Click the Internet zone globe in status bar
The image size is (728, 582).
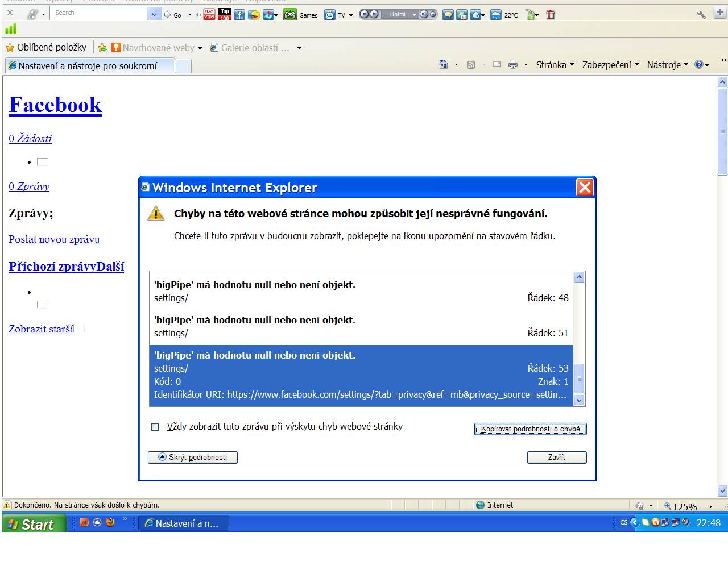[x=481, y=505]
